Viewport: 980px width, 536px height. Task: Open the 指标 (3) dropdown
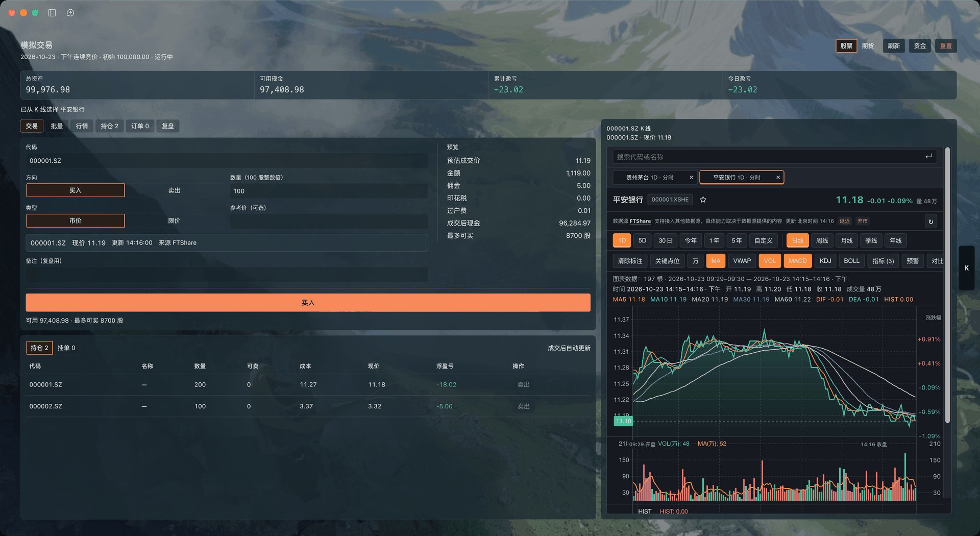coord(883,261)
